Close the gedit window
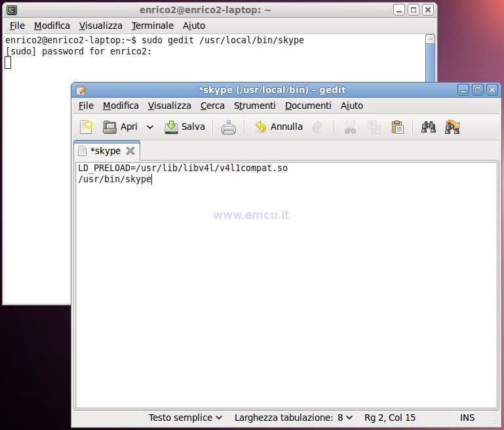This screenshot has width=504, height=430. pyautogui.click(x=492, y=90)
